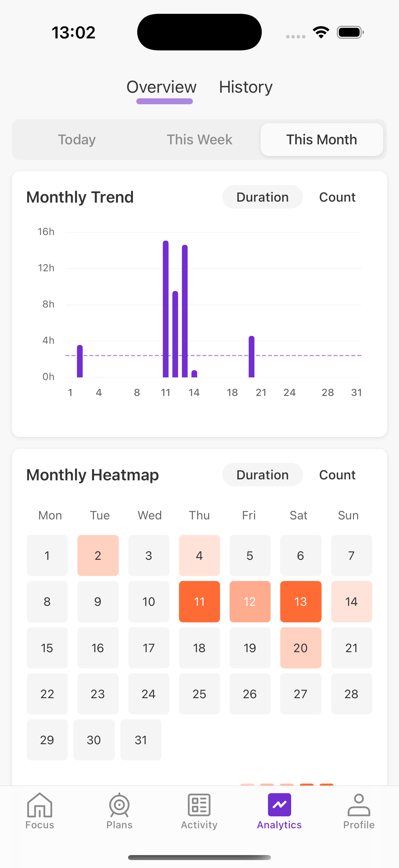Viewport: 399px width, 868px height.
Task: Open the Profile person icon
Action: pyautogui.click(x=359, y=805)
